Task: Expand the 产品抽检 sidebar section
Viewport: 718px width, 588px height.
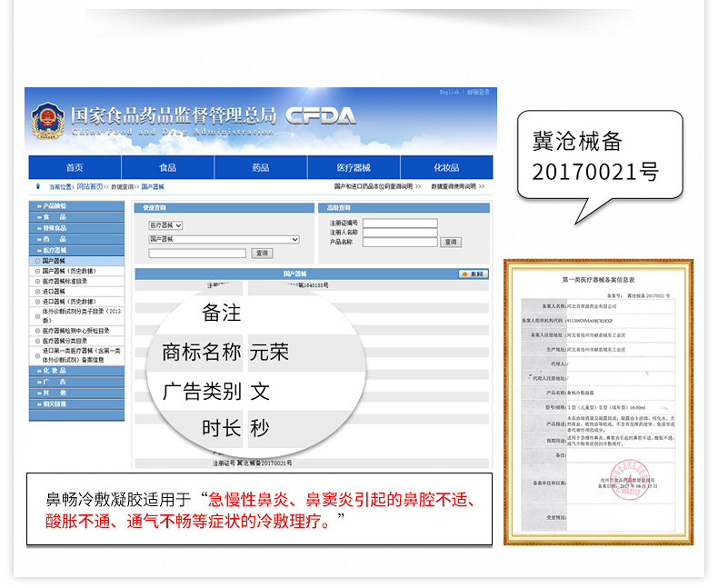Action: tap(76, 205)
